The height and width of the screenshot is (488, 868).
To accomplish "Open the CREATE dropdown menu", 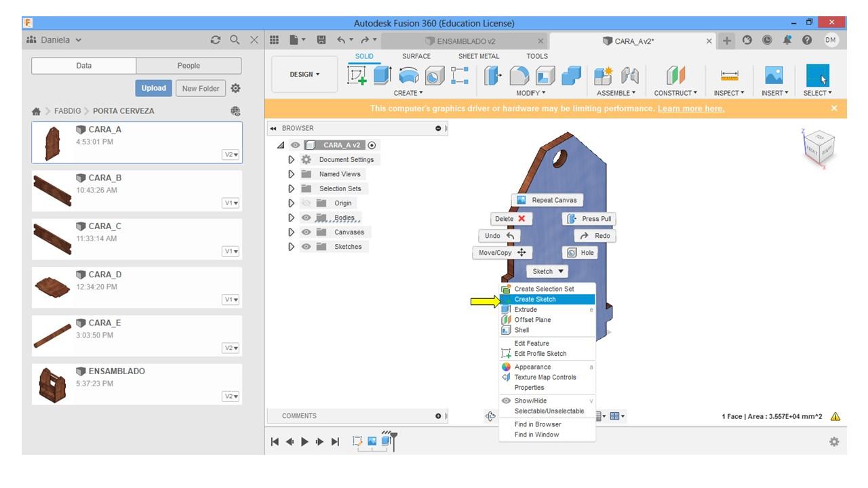I will (408, 93).
